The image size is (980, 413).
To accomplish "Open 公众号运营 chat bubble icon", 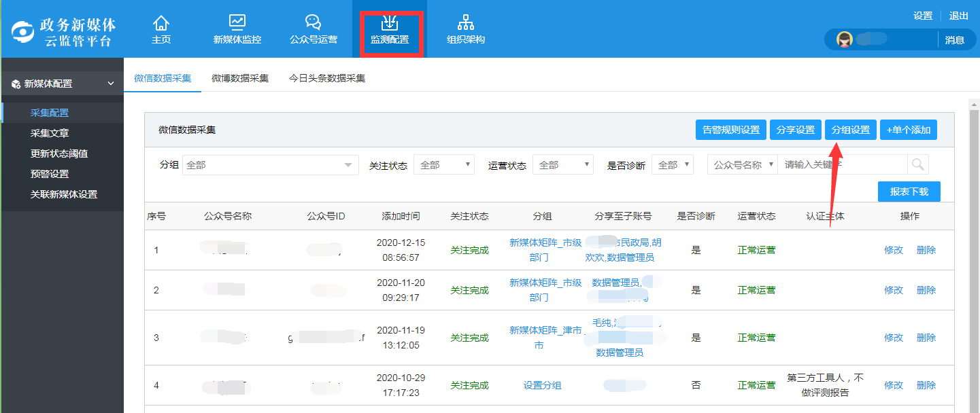I will pos(313,23).
